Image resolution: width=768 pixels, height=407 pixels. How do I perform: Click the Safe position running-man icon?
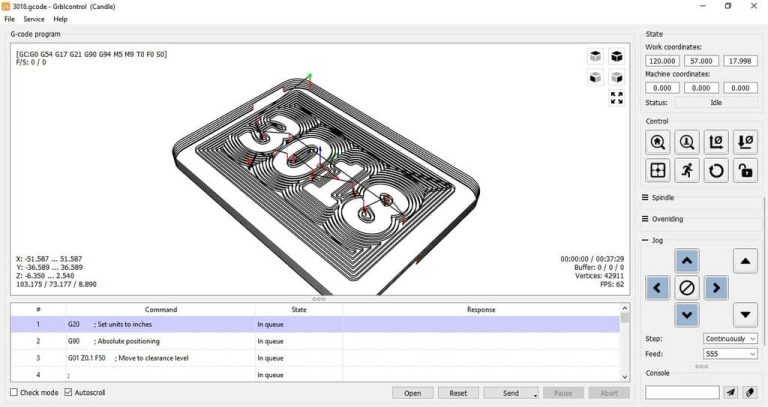[687, 170]
